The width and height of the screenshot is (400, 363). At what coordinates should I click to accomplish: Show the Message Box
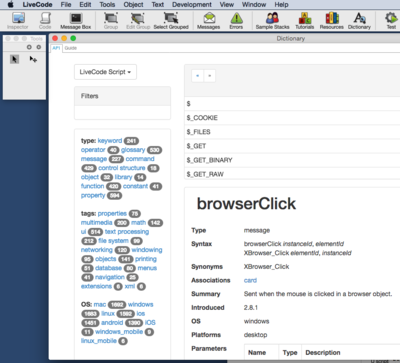(76, 20)
